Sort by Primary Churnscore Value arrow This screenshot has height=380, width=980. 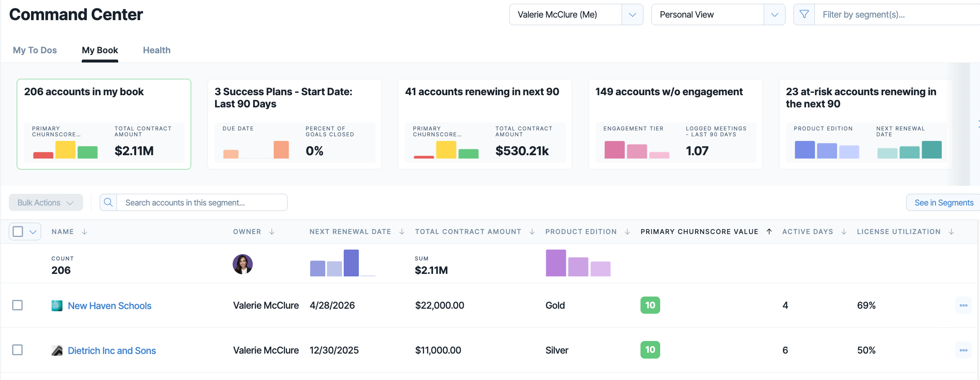coord(769,232)
